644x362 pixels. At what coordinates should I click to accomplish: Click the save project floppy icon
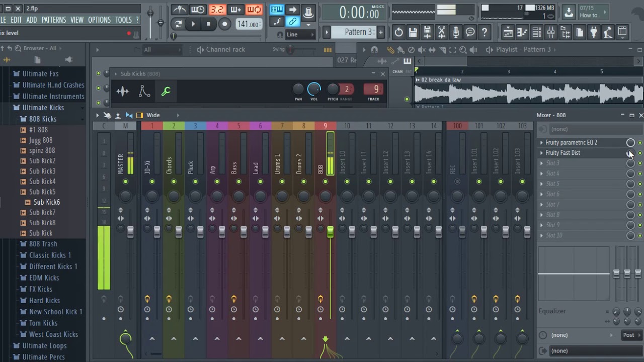coord(413,32)
